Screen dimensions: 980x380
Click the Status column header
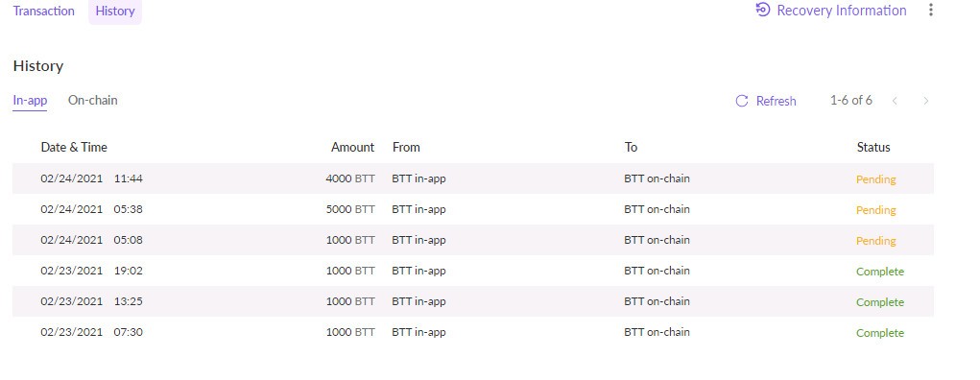tap(873, 148)
